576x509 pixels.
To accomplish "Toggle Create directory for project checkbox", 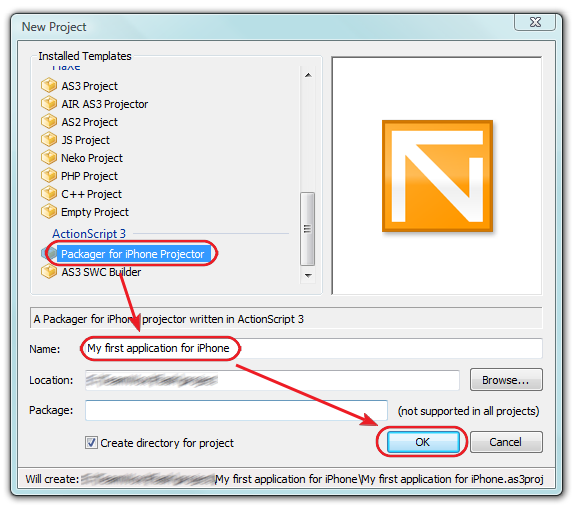I will pyautogui.click(x=91, y=443).
